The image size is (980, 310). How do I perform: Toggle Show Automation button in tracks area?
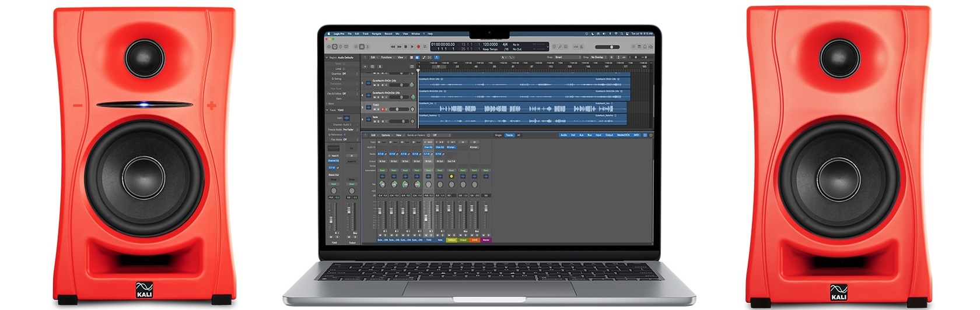[x=424, y=57]
